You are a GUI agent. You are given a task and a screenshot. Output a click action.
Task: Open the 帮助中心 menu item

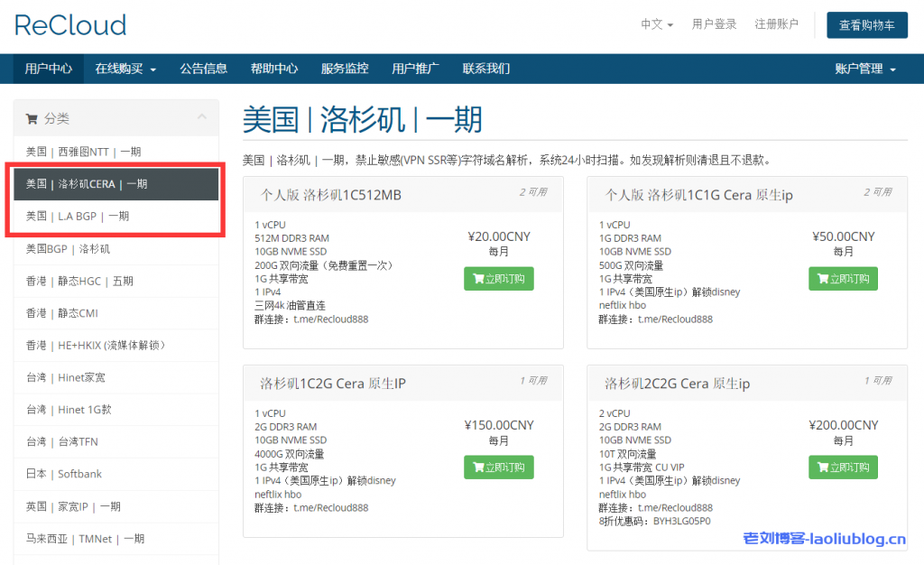[274, 68]
